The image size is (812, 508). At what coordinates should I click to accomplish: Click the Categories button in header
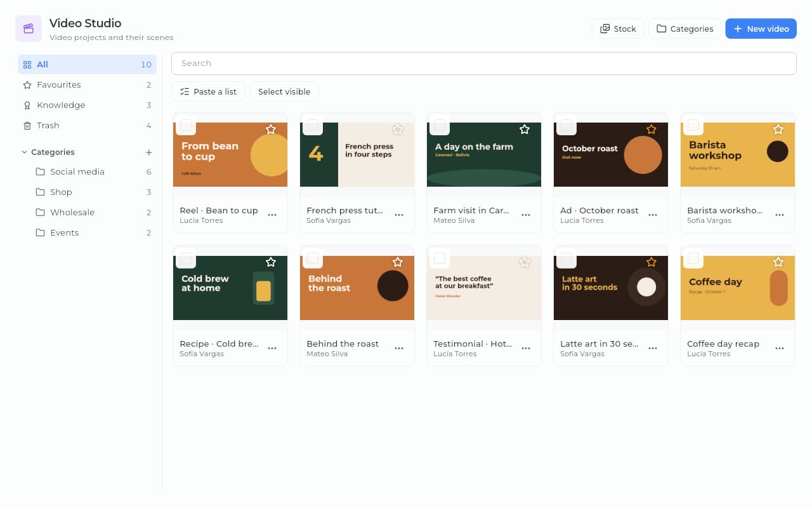tap(684, 29)
